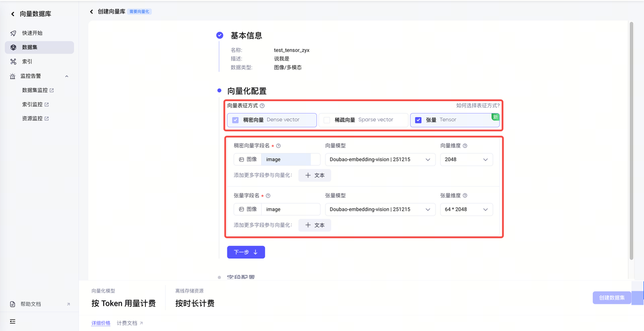Open 帮助文档 in the sidebar
This screenshot has width=644, height=331.
click(x=39, y=304)
